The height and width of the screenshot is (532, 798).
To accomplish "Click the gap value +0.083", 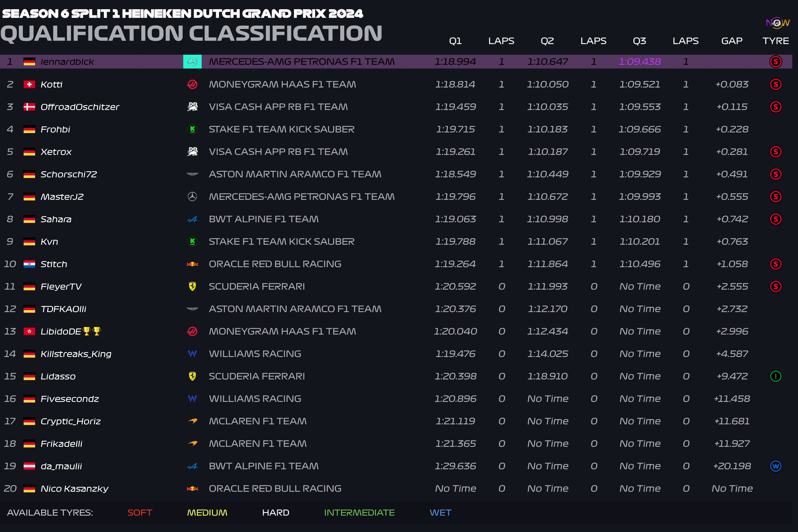I will click(732, 84).
